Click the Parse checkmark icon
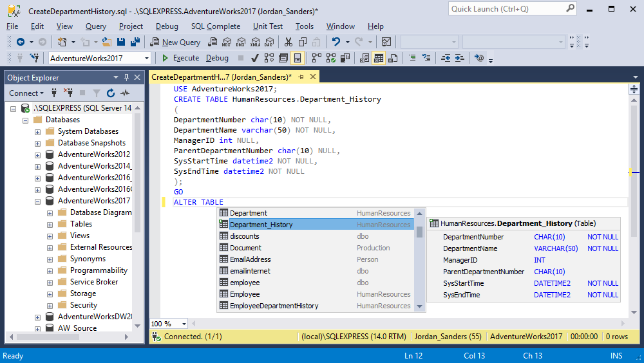The height and width of the screenshot is (363, 644). click(254, 58)
